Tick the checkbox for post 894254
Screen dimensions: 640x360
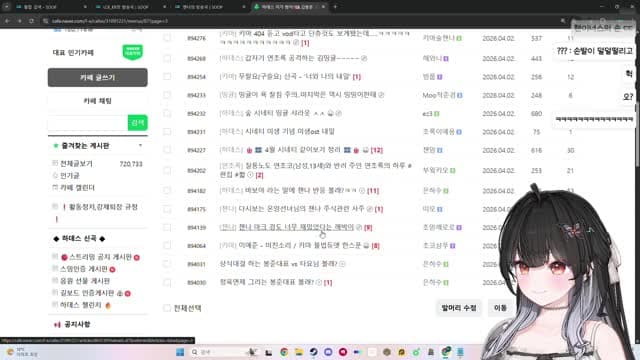click(x=167, y=77)
